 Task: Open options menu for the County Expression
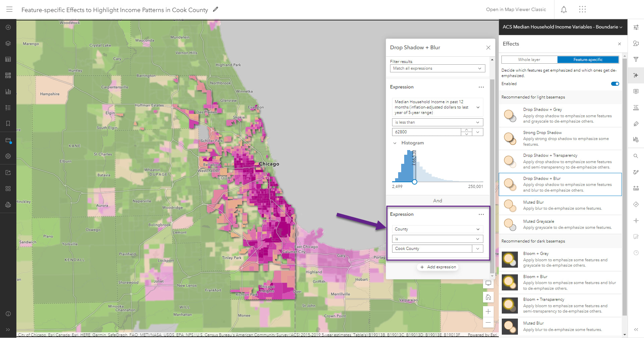pyautogui.click(x=481, y=214)
